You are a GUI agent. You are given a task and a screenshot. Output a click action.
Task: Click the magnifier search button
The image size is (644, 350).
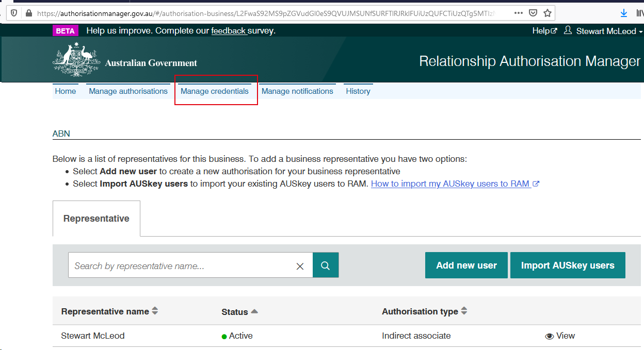pos(326,265)
